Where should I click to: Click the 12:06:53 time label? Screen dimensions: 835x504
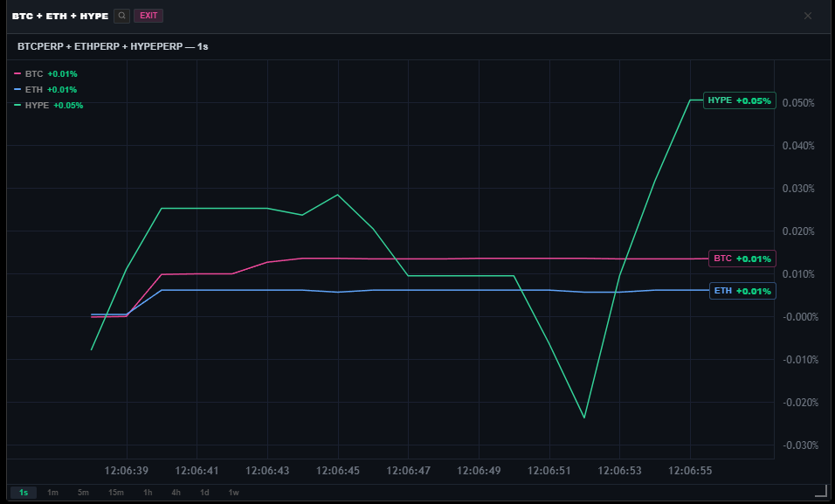pos(619,471)
